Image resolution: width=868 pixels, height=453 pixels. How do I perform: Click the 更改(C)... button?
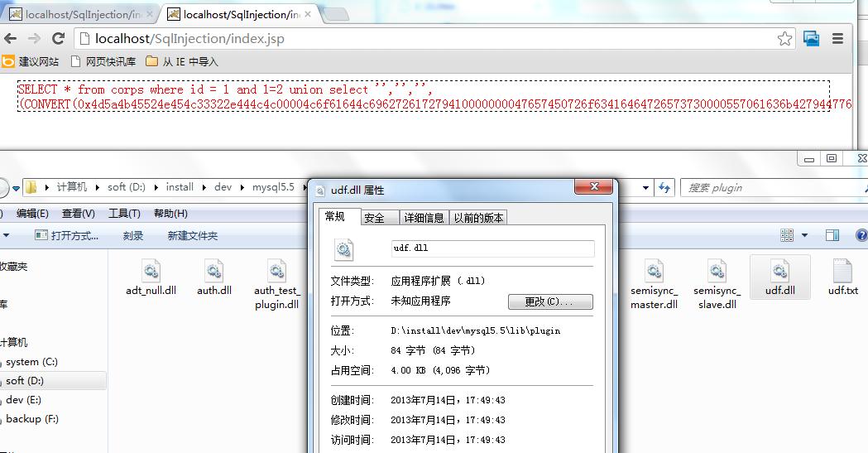pos(550,301)
